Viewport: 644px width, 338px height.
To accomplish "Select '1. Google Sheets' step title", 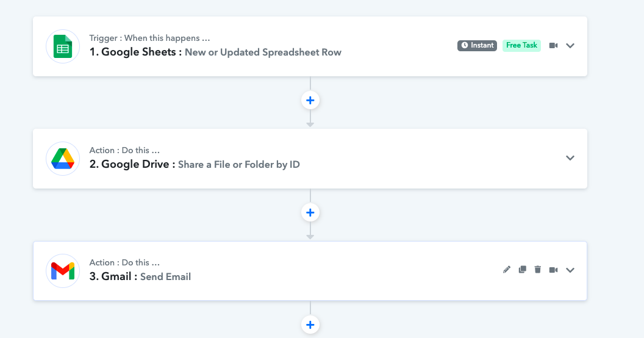I will [136, 52].
